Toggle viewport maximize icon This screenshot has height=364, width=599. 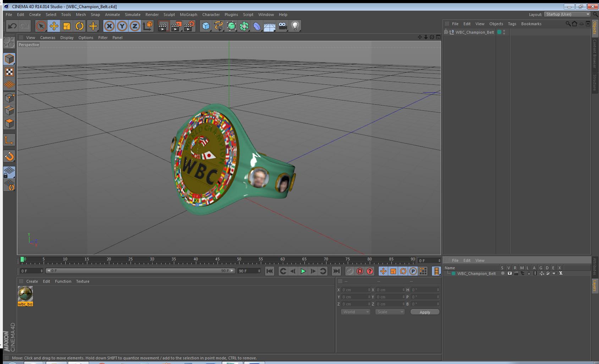438,37
